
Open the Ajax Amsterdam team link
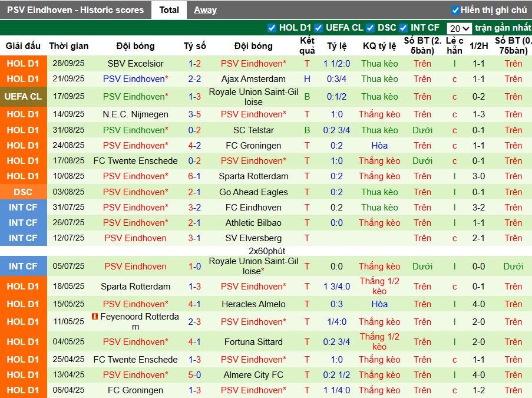pyautogui.click(x=253, y=79)
